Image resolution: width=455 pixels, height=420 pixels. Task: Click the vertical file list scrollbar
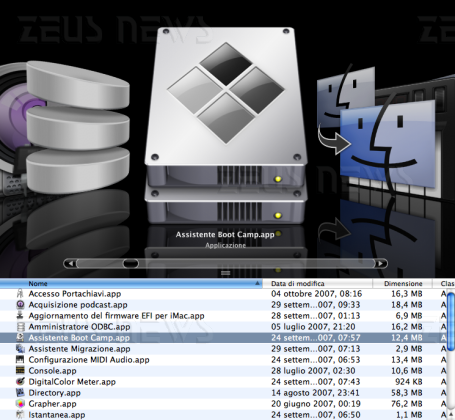[x=450, y=353]
